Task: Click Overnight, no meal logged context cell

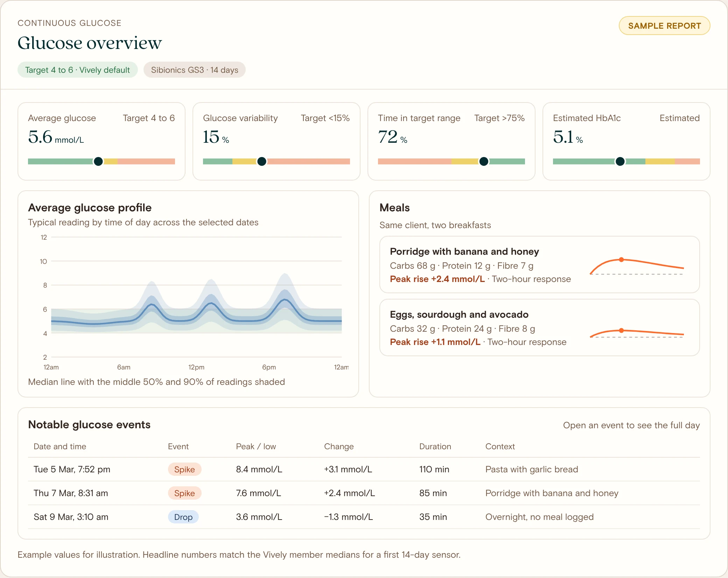Action: click(539, 517)
